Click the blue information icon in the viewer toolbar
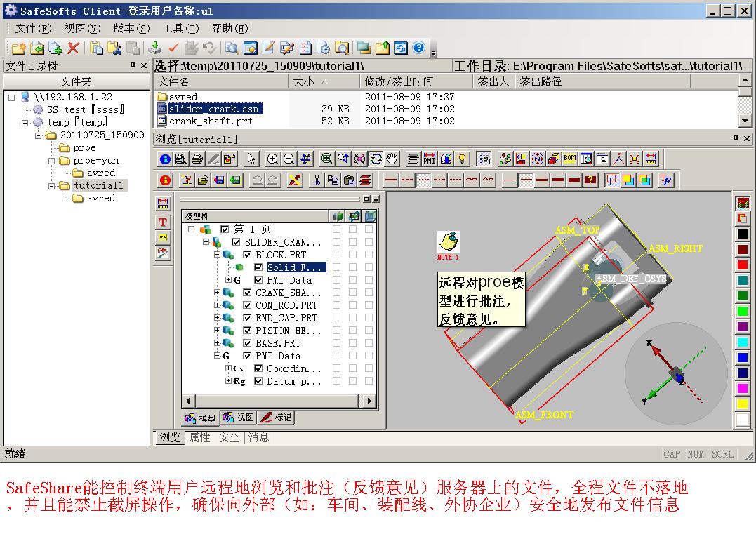 [165, 159]
